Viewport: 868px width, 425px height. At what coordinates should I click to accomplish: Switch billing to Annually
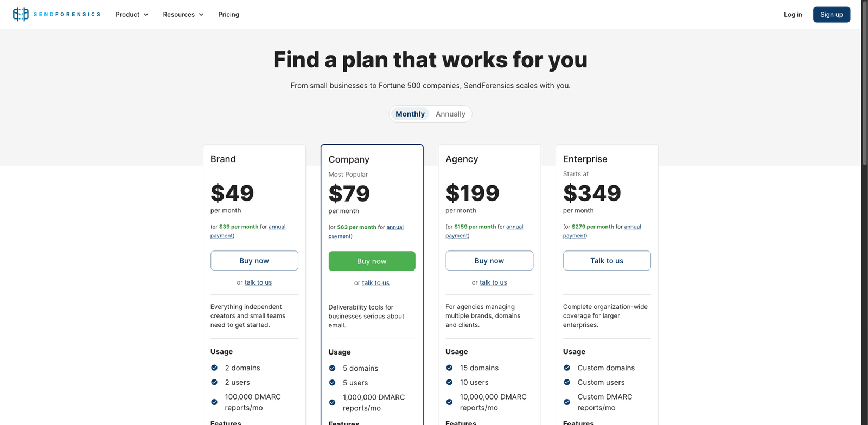click(450, 114)
